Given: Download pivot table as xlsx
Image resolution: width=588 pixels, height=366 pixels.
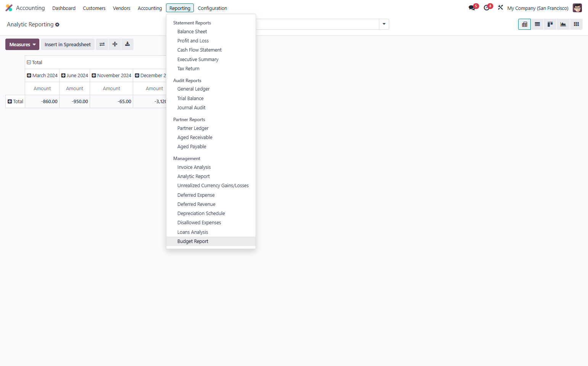Looking at the screenshot, I should [x=127, y=44].
